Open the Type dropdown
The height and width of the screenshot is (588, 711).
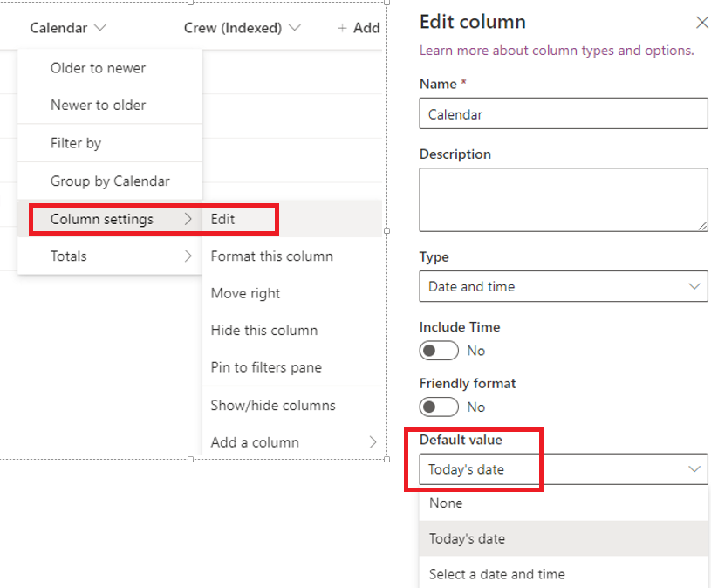(564, 286)
